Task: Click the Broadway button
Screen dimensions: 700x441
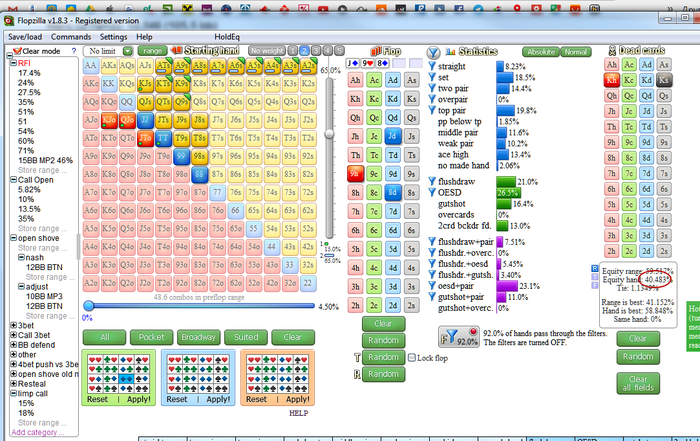Action: [x=199, y=337]
